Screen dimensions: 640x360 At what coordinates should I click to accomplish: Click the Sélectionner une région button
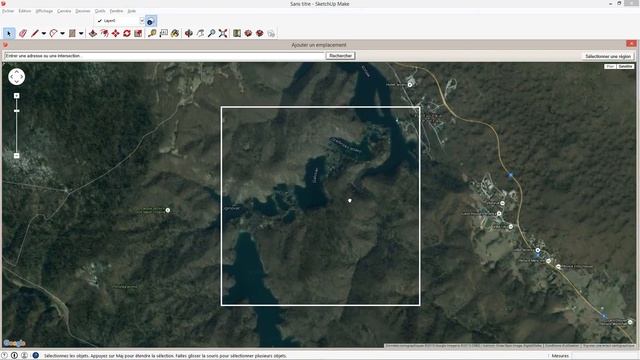pos(608,56)
